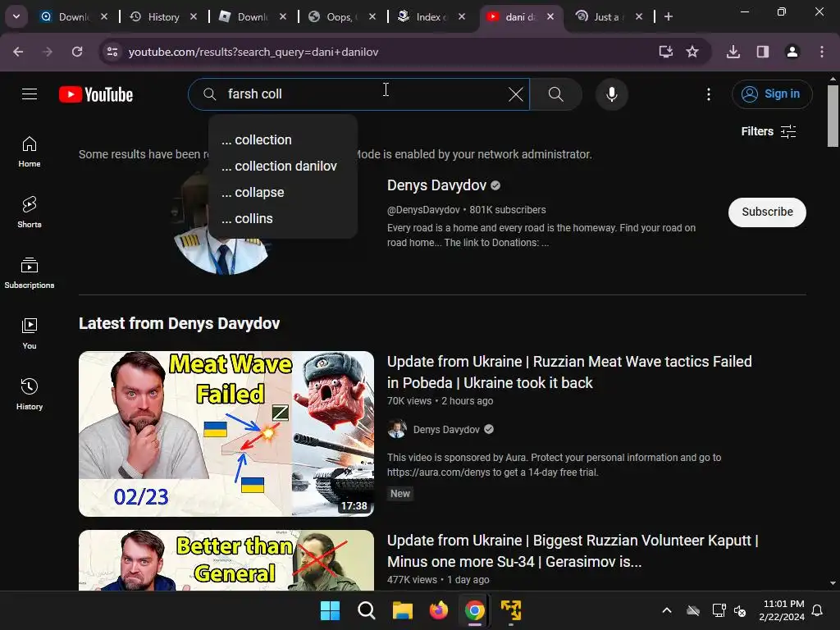The width and height of the screenshot is (840, 630).
Task: Click the browser address bar URL
Action: 253,52
